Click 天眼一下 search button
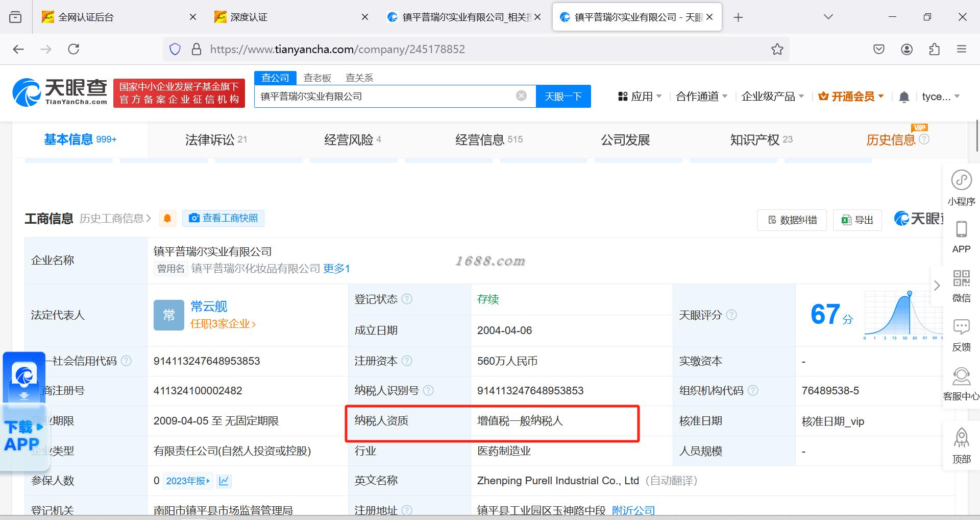 563,96
